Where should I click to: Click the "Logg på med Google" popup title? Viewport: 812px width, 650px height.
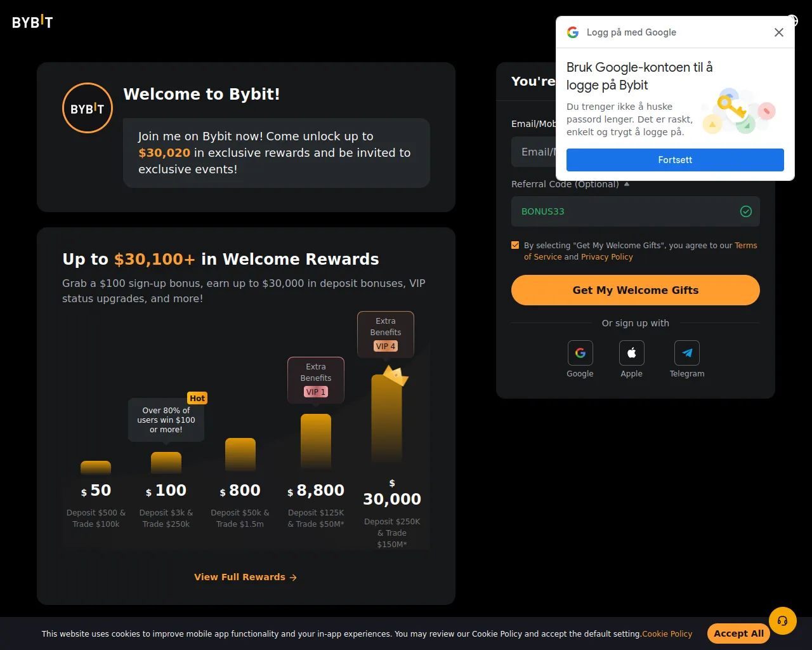pos(631,32)
